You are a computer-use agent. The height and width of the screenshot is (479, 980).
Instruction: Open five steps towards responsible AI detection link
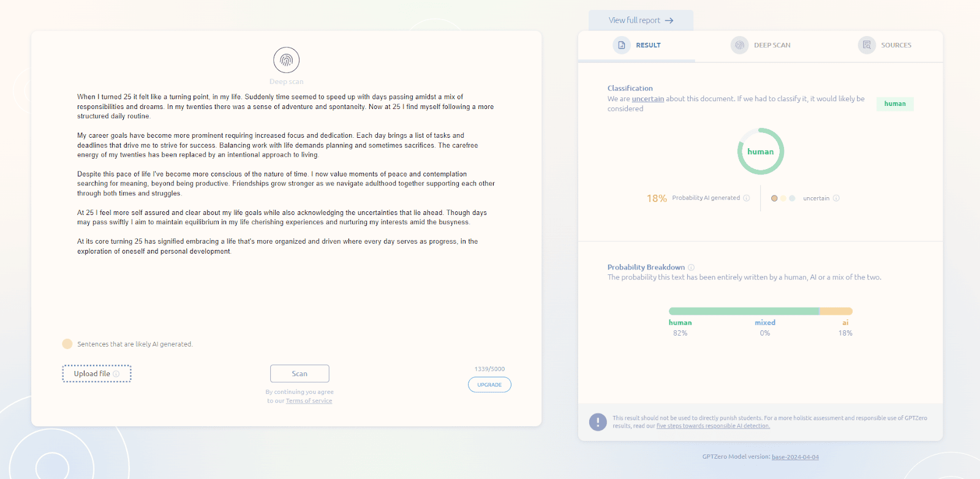point(713,426)
